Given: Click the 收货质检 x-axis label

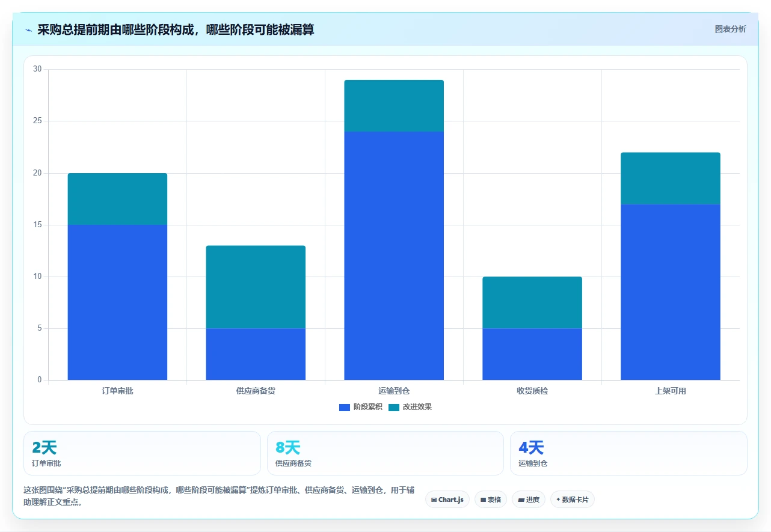Looking at the screenshot, I should click(532, 391).
